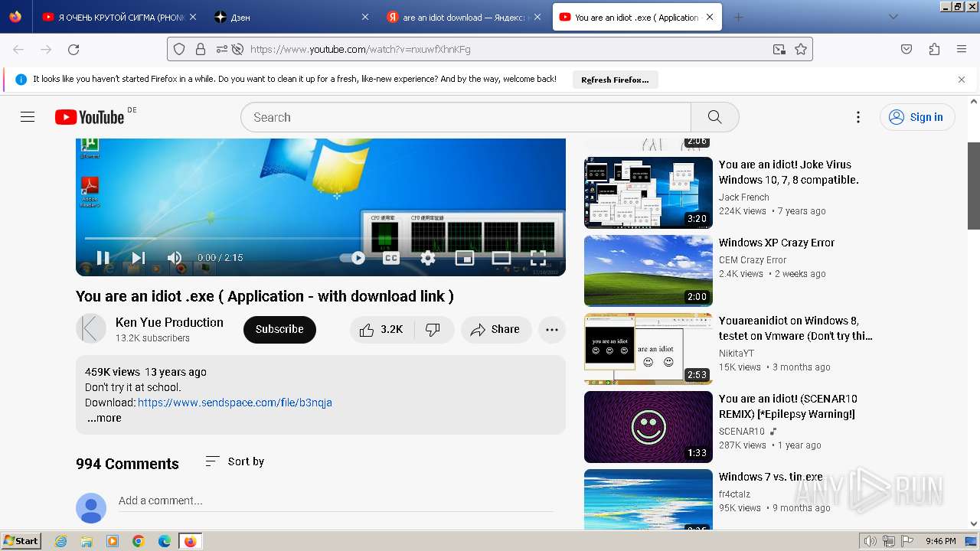Open a new Firefox tab
The image size is (980, 551).
[x=738, y=17]
